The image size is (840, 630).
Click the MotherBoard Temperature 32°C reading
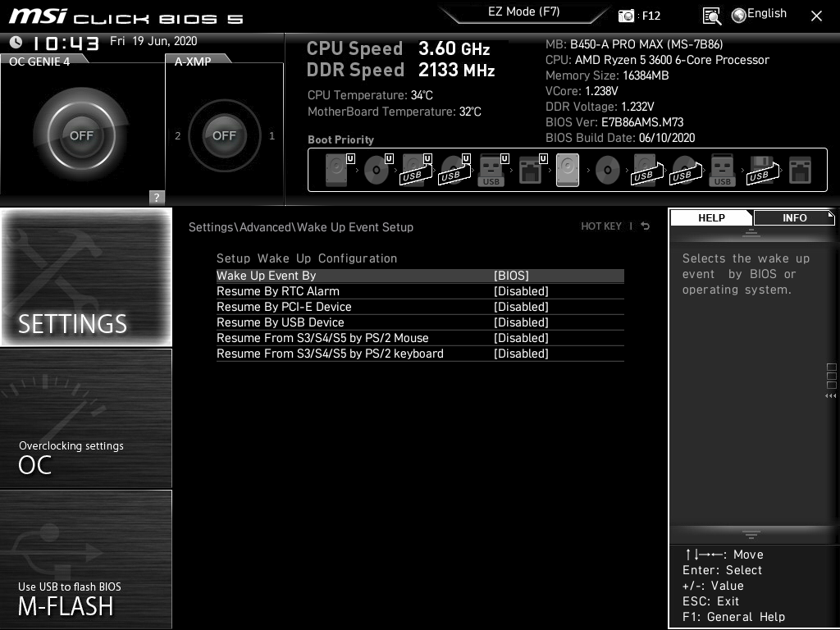pyautogui.click(x=395, y=112)
